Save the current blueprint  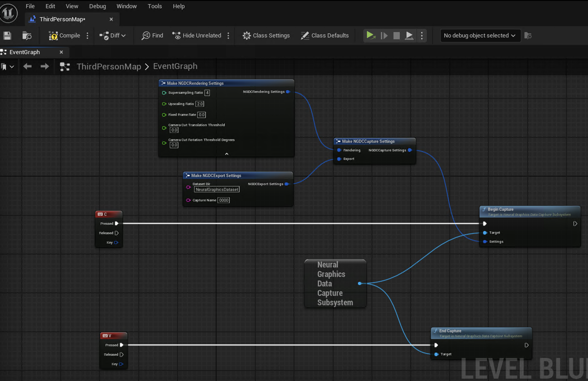point(7,36)
